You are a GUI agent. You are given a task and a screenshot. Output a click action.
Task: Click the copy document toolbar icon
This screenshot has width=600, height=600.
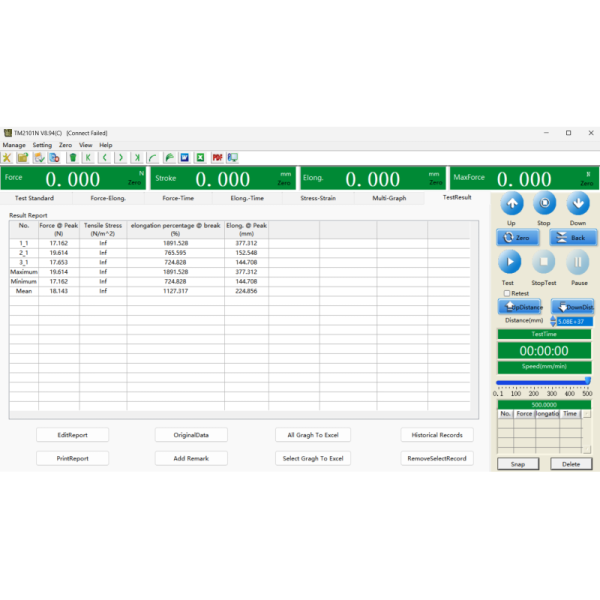(x=55, y=158)
